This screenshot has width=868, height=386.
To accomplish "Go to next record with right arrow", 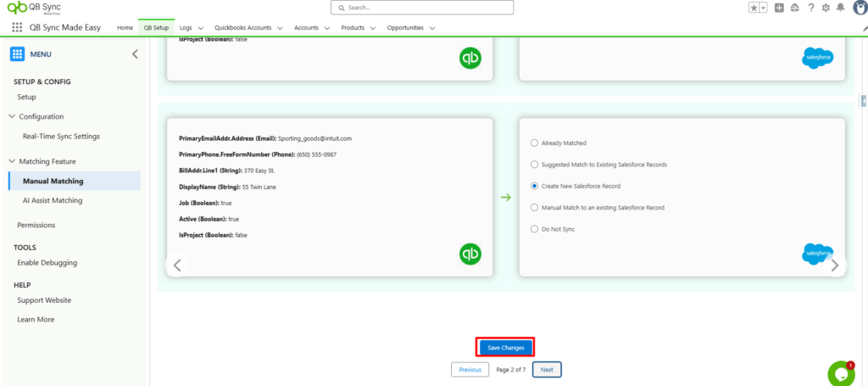I will pyautogui.click(x=835, y=265).
